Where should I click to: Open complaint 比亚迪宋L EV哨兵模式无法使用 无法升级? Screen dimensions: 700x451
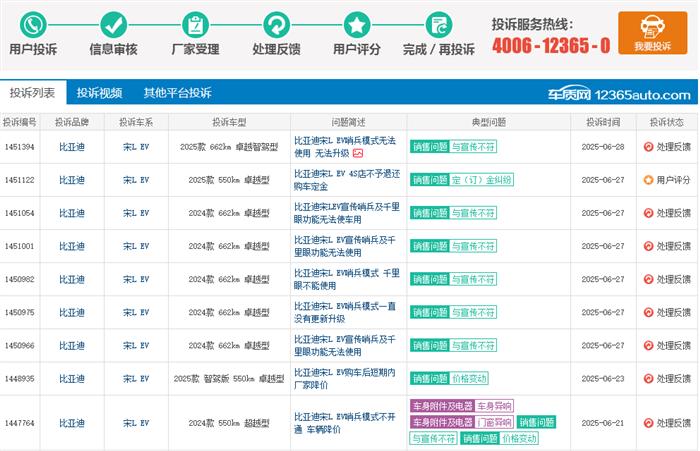point(345,147)
